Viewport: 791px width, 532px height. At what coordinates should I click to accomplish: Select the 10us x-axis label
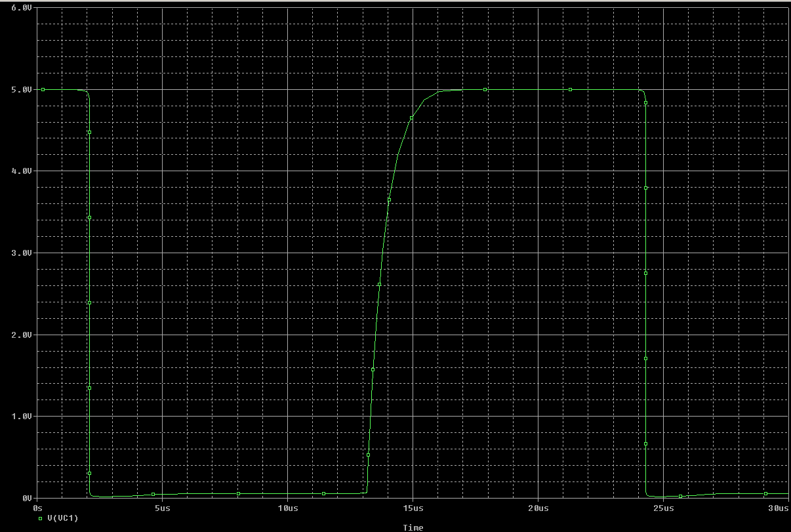287,508
